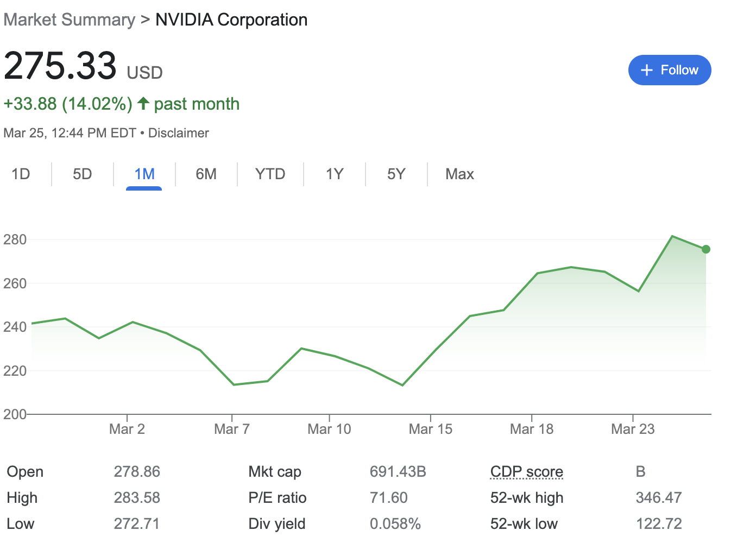Switch chart to 1Y range
Screen dimensions: 756x543
click(335, 174)
